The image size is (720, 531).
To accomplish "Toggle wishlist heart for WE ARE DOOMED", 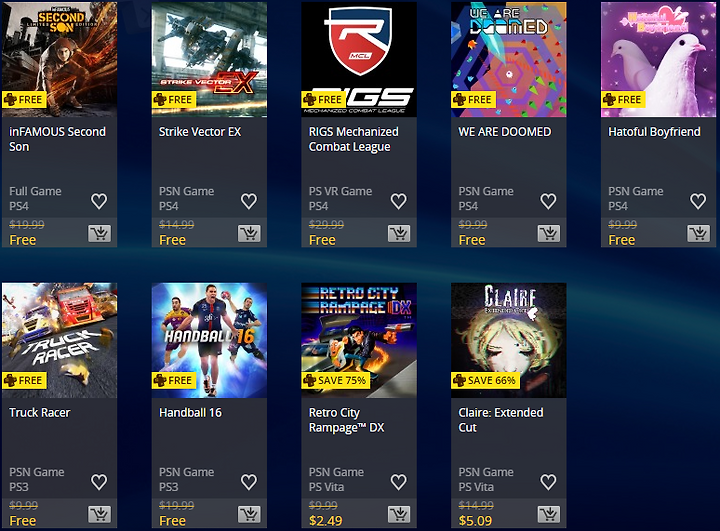I will point(548,201).
